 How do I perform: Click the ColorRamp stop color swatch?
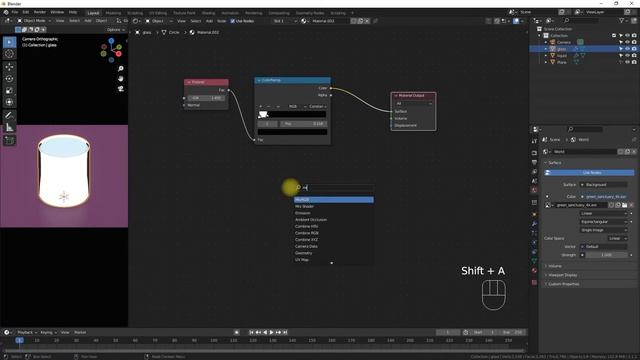[x=292, y=132]
